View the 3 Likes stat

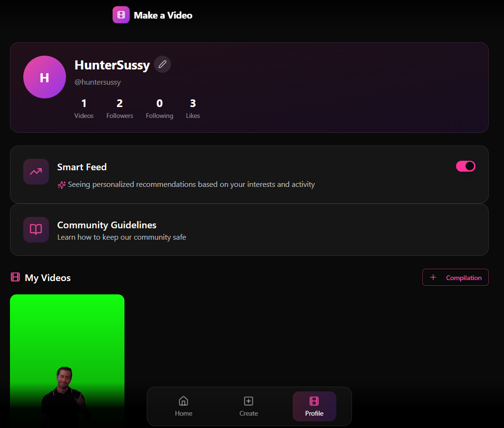pyautogui.click(x=193, y=109)
